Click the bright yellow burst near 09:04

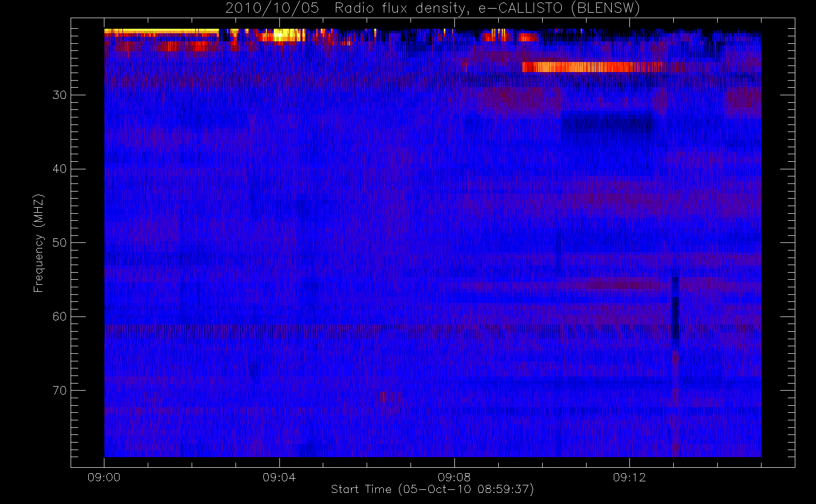(288, 35)
